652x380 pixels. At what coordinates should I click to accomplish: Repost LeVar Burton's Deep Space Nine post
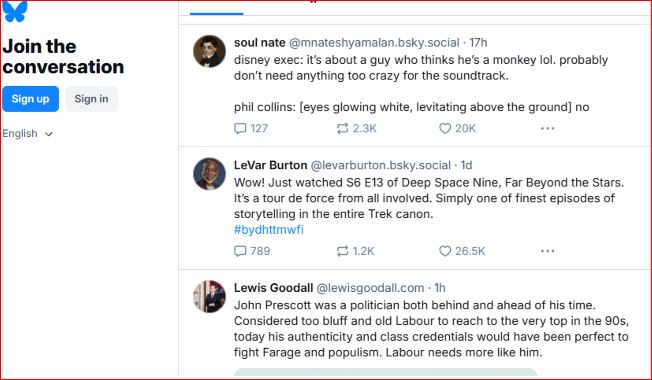coord(356,251)
